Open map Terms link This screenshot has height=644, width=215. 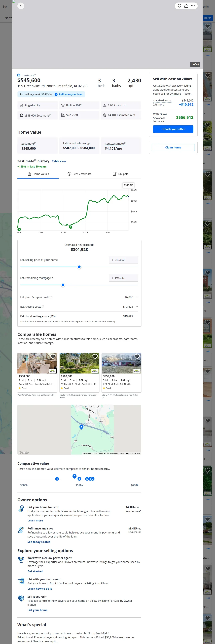coord(122,453)
